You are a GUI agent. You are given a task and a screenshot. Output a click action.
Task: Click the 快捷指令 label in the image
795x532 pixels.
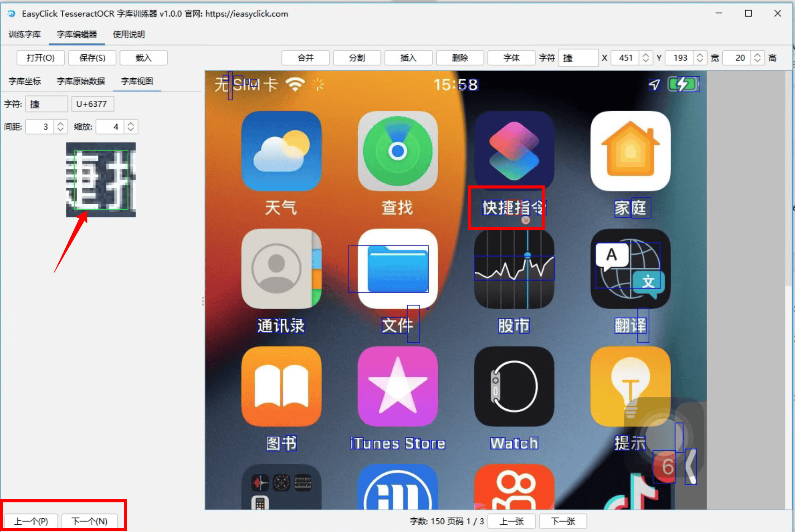click(x=514, y=208)
